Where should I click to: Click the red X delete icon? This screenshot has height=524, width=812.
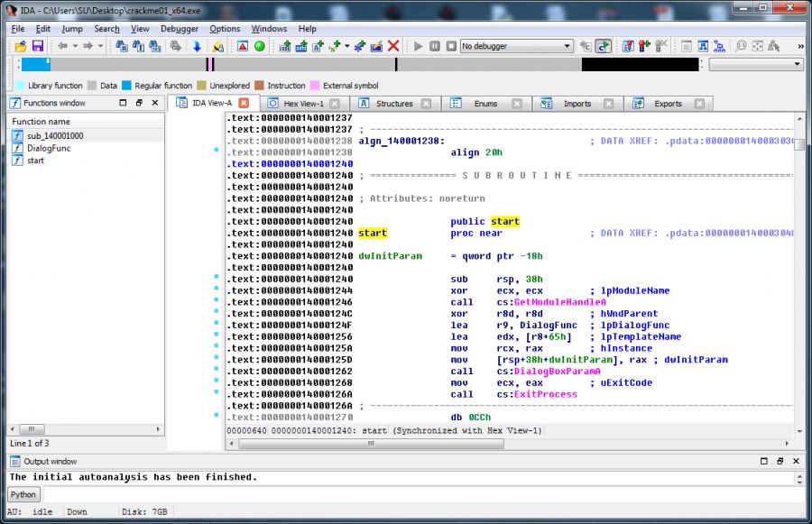point(393,46)
